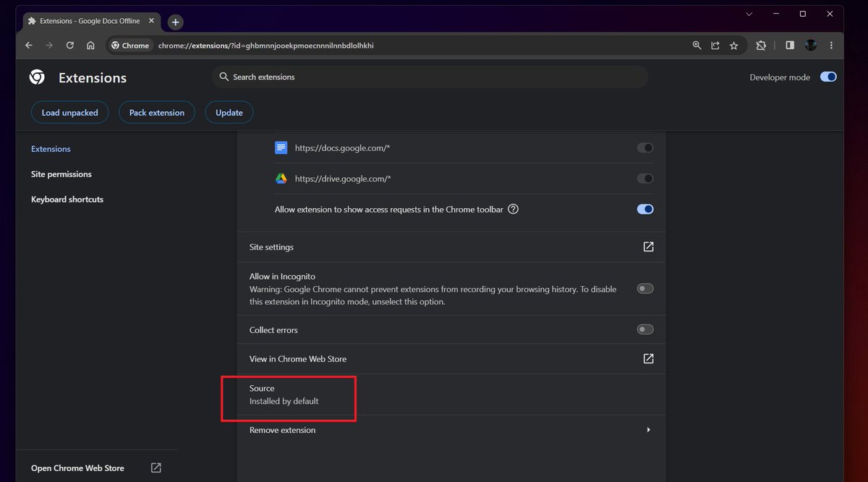Viewport: 868px width, 482px height.
Task: Toggle access for https://docs.google.com/*
Action: (645, 147)
